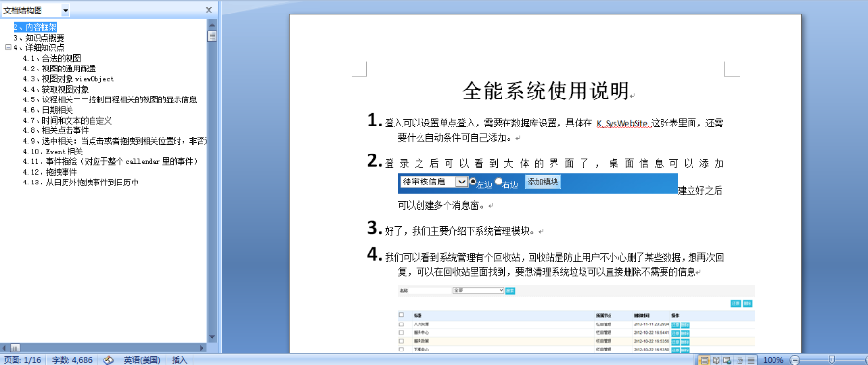Go to heading 4.6、日期相关
Viewport: 868px width, 365px height.
[x=48, y=110]
